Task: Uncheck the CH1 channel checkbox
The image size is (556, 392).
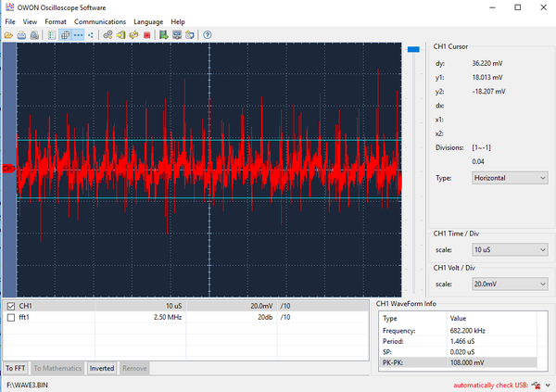Action: coord(11,306)
